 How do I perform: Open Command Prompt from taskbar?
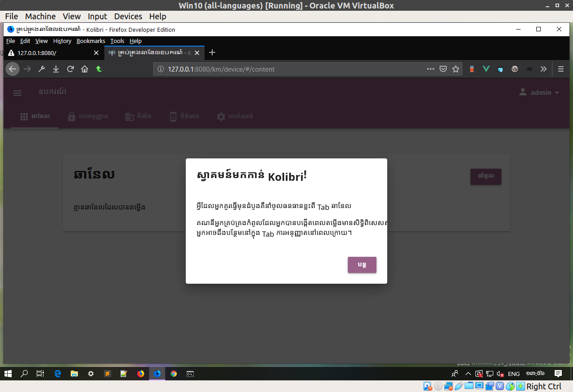pyautogui.click(x=190, y=374)
